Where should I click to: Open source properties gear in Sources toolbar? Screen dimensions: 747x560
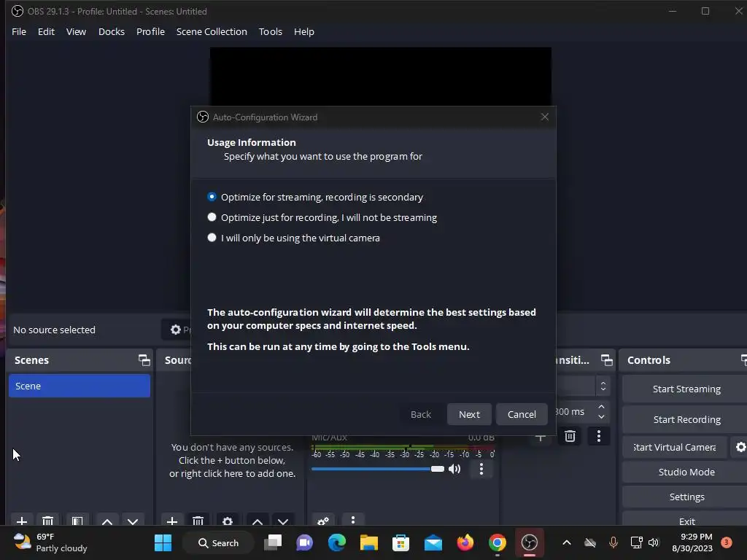228,521
